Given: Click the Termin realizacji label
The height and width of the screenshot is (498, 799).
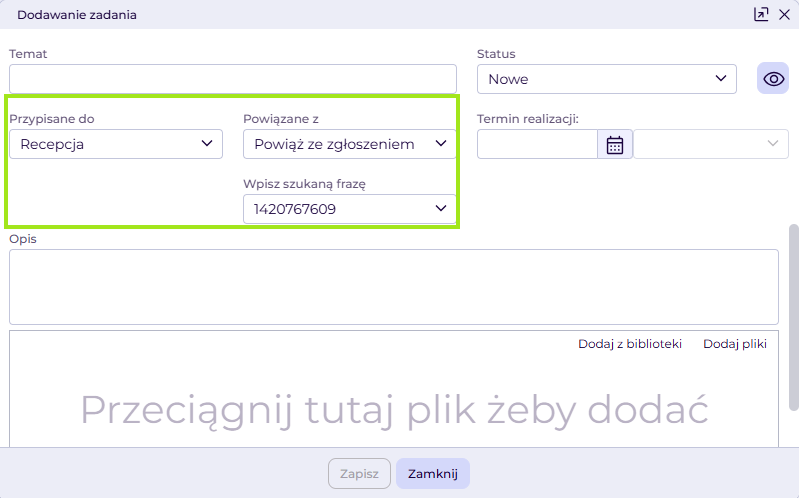Looking at the screenshot, I should pyautogui.click(x=528, y=119).
